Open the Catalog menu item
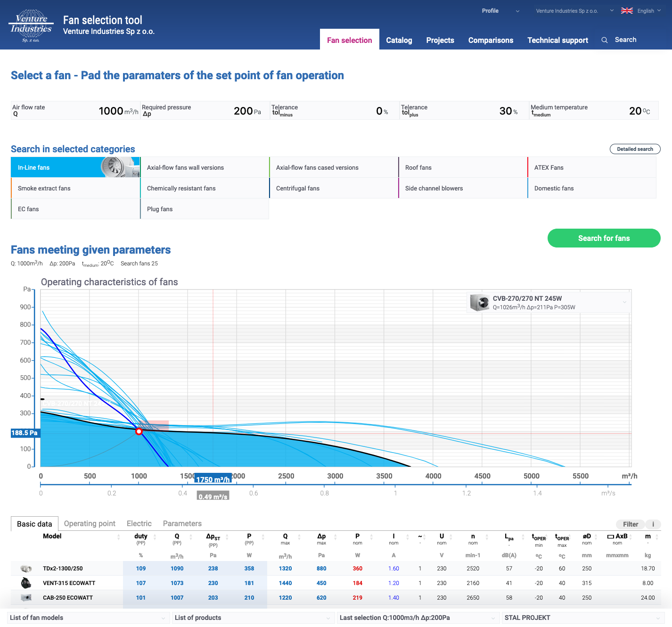The image size is (672, 627). 399,40
